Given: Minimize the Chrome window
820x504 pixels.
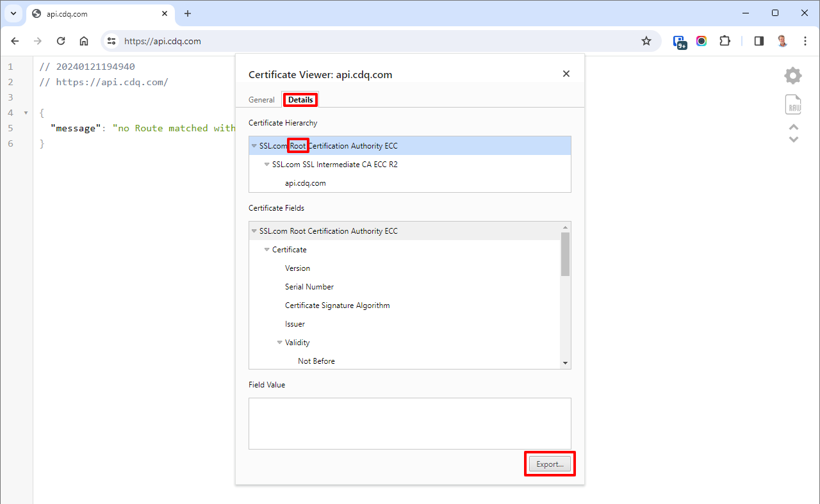Looking at the screenshot, I should 746,13.
